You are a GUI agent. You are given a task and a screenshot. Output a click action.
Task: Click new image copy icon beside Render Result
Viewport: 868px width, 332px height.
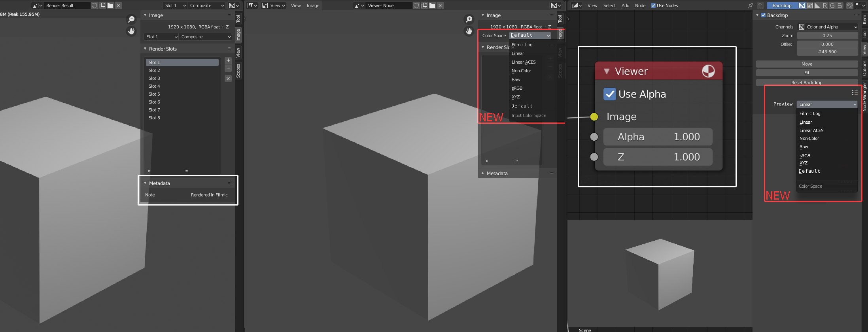[x=102, y=6]
